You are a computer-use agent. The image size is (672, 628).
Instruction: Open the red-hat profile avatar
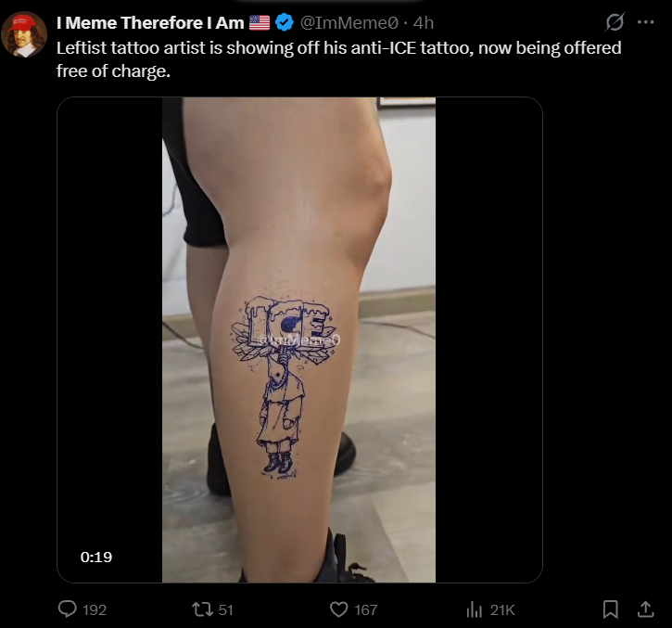click(x=23, y=34)
